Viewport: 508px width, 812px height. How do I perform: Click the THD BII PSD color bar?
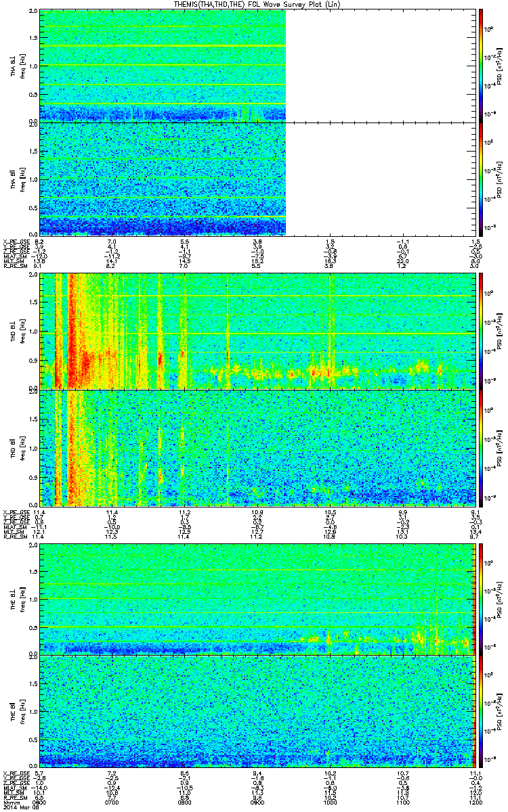pos(481,447)
